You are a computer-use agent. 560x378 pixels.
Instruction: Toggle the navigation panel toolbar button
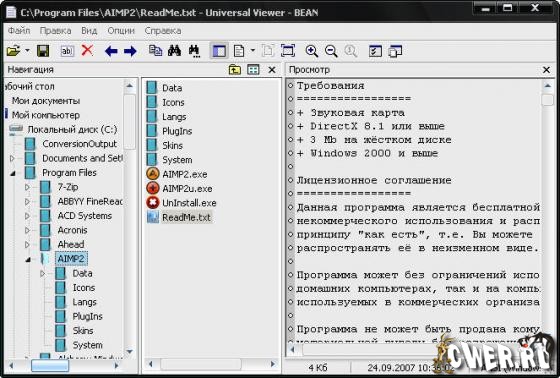click(219, 51)
